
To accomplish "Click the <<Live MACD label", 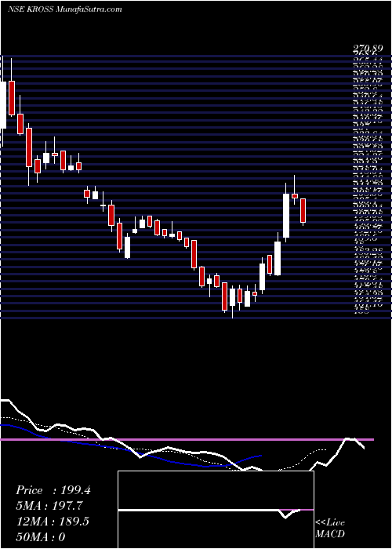I will [330, 529].
